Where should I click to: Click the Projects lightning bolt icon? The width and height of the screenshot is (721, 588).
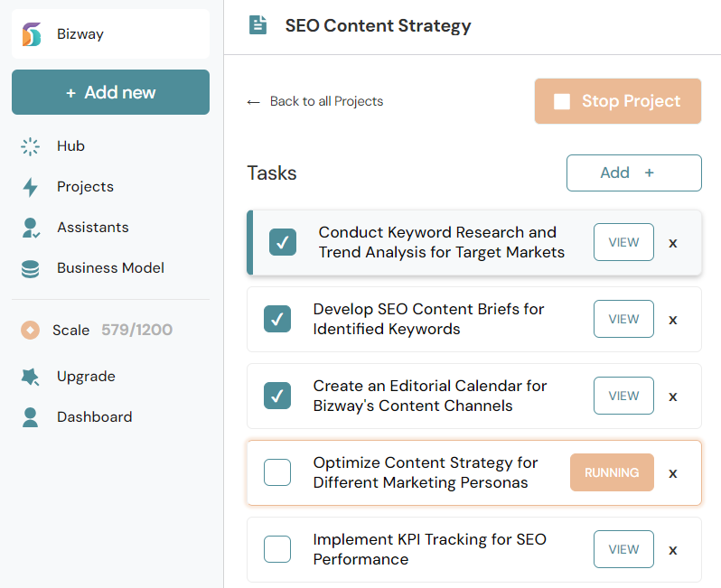(x=31, y=187)
